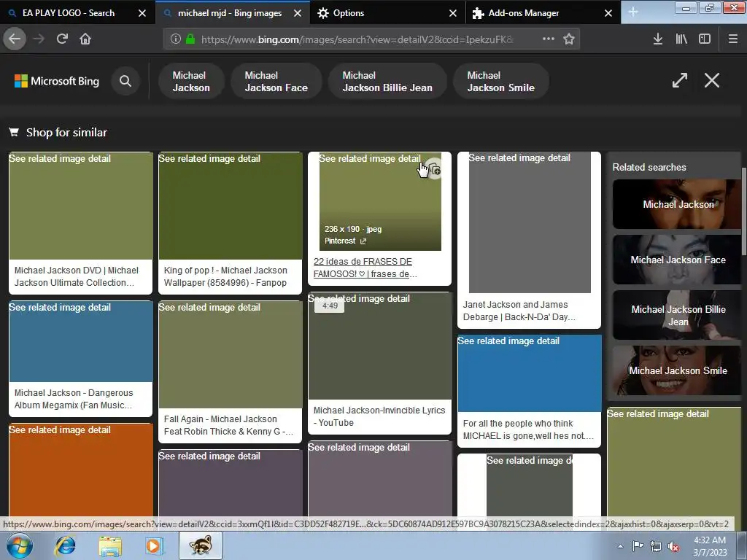747x560 pixels.
Task: Switch to michael mjd - Bing images tab
Action: pyautogui.click(x=230, y=13)
